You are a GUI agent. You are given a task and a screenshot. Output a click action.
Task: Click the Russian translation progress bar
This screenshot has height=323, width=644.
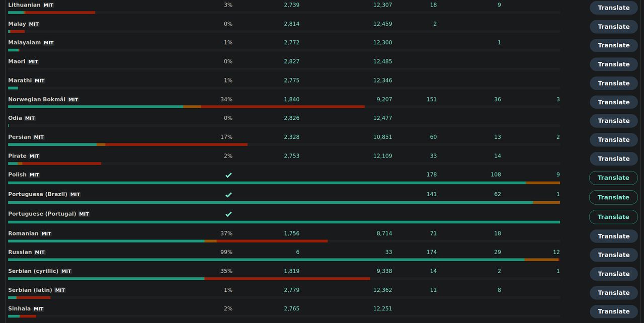click(284, 260)
